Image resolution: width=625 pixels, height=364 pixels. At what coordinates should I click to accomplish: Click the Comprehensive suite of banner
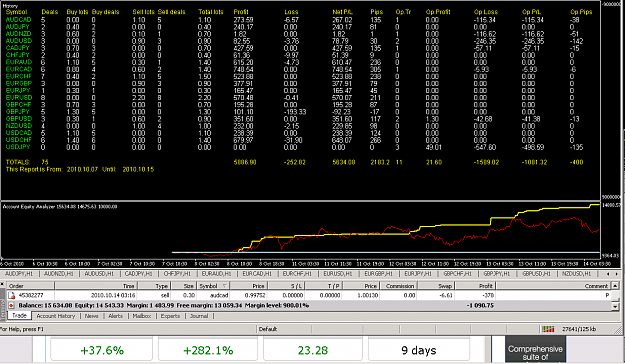pos(535,350)
